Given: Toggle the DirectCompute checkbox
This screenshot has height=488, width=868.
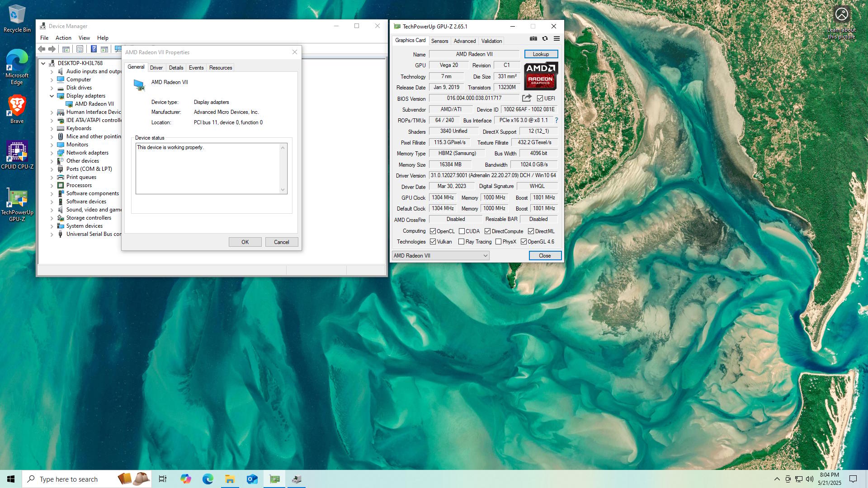Looking at the screenshot, I should [487, 231].
